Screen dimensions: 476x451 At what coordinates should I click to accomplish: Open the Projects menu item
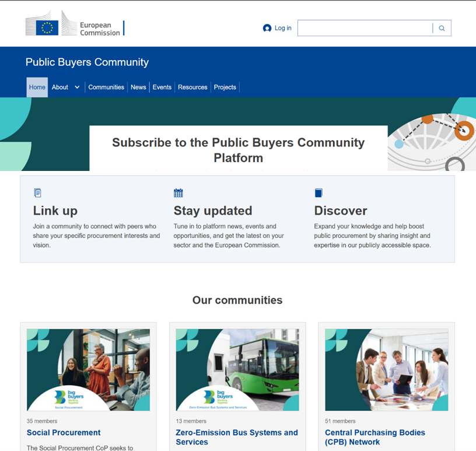pyautogui.click(x=225, y=88)
